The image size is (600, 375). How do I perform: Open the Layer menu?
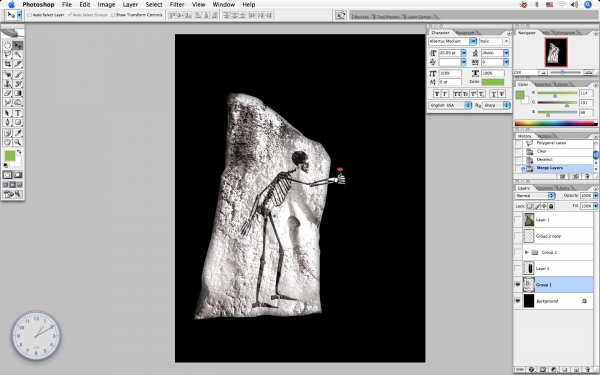130,5
